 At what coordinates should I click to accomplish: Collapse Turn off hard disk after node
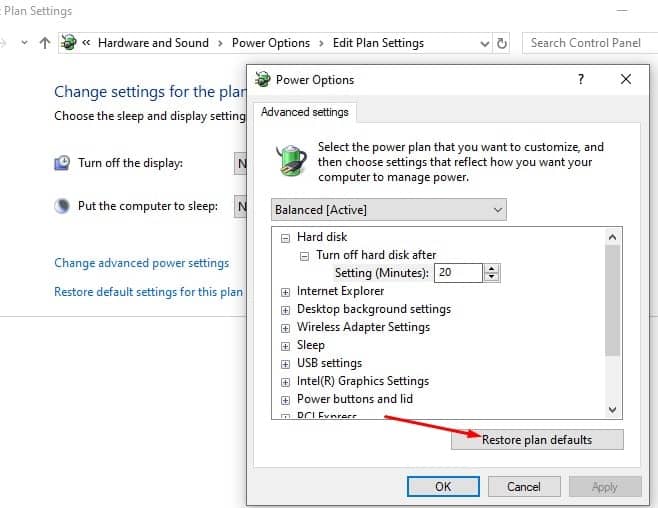305,256
